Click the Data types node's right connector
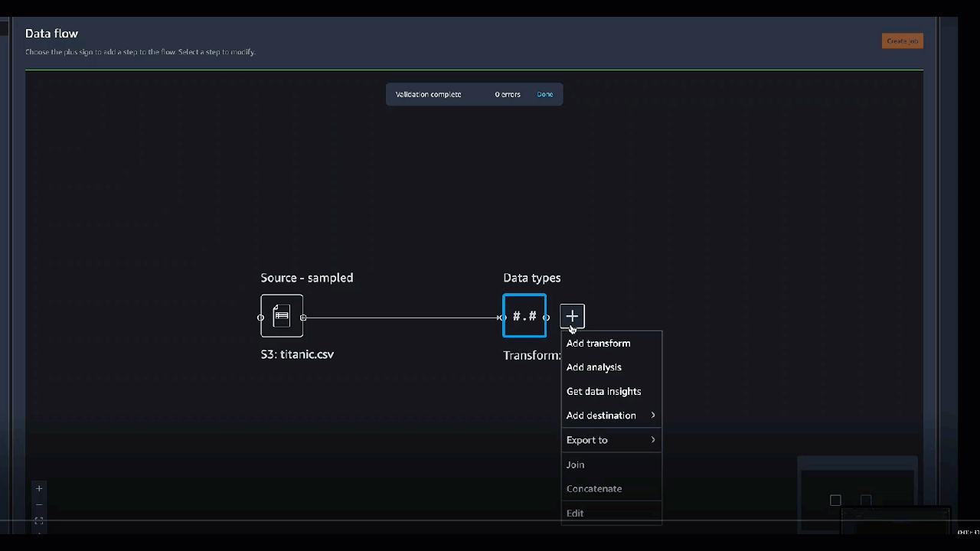This screenshot has height=551, width=980. click(546, 318)
